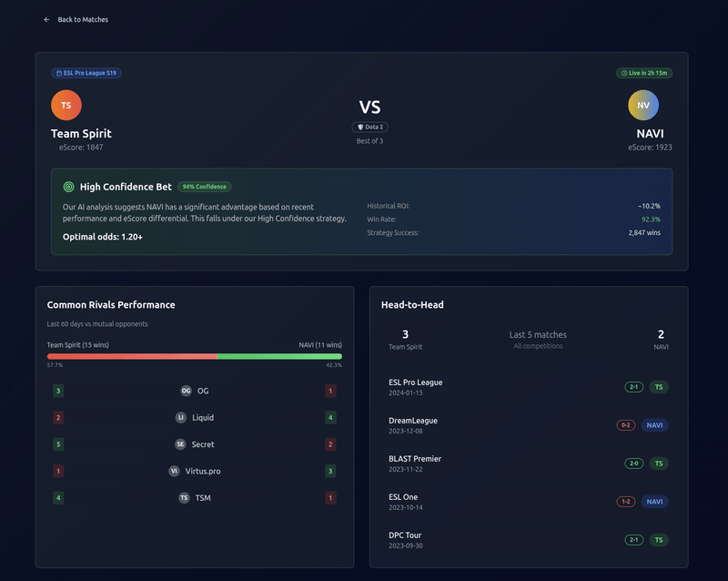The image size is (728, 581).
Task: Click the Virtus.pro team icon
Action: click(174, 471)
